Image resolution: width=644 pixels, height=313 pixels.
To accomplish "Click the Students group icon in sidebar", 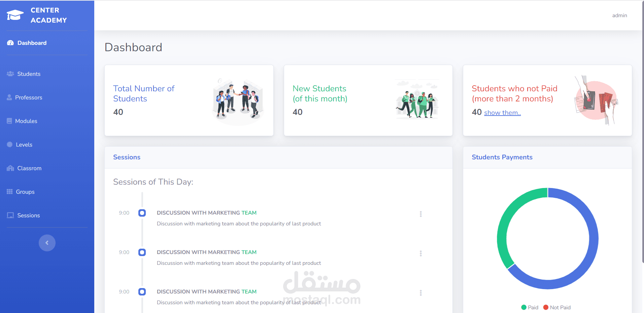I will tap(10, 74).
